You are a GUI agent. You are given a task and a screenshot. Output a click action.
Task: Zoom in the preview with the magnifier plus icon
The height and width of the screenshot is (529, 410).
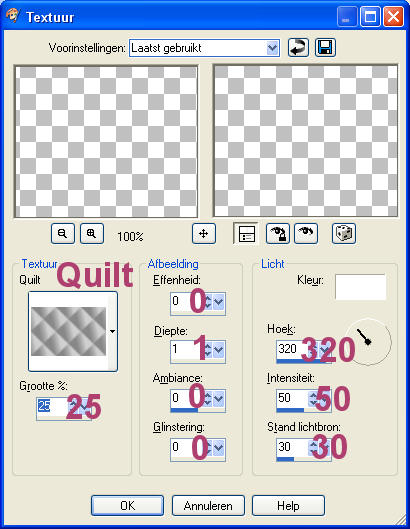pos(92,233)
